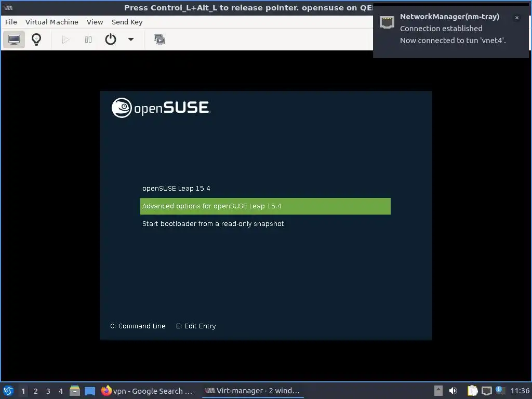Viewport: 532px width, 399px height.
Task: Click the show desktop blue icon
Action: [x=90, y=391]
